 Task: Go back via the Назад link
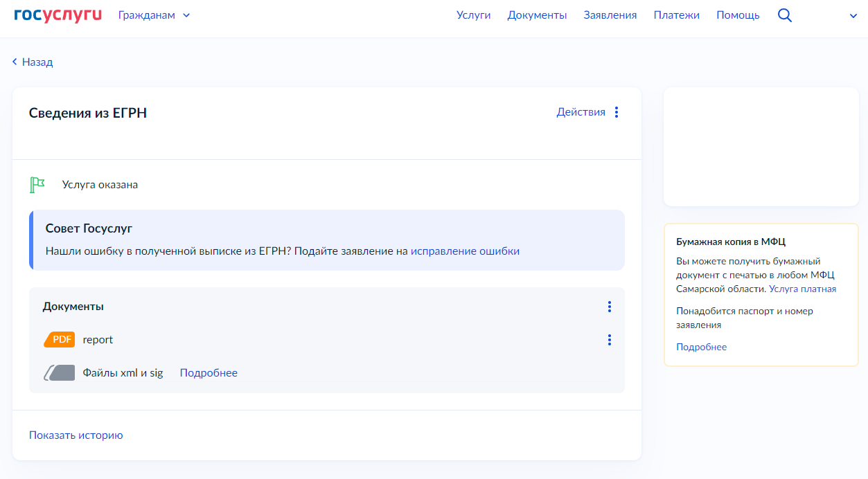(x=33, y=62)
